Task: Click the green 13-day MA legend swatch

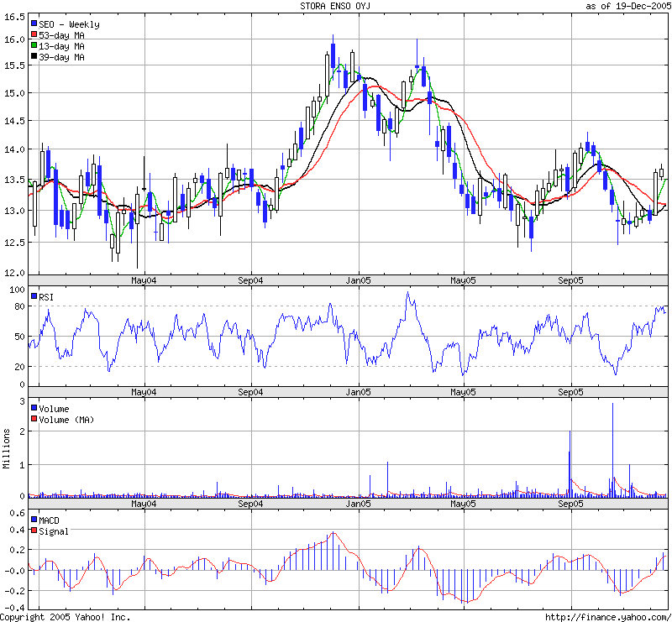Action: click(34, 47)
